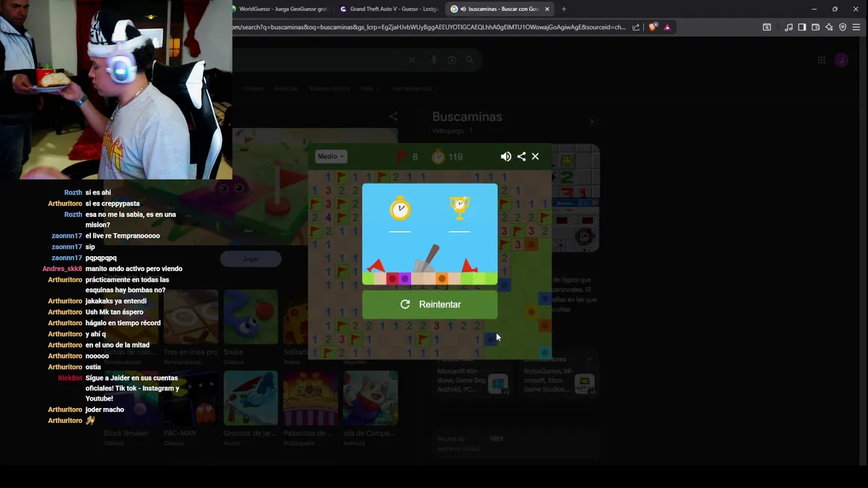
Task: Click the Jugar button behind the game
Action: [251, 259]
